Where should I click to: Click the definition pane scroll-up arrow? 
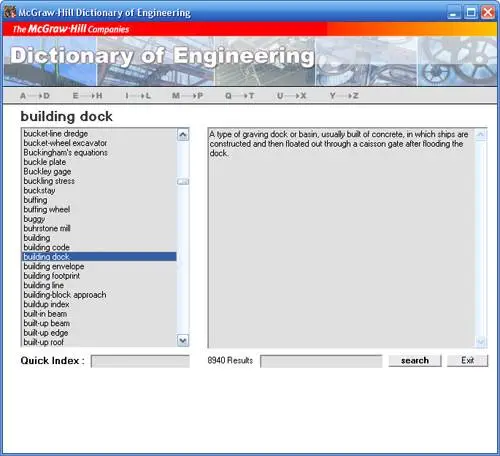(x=480, y=134)
